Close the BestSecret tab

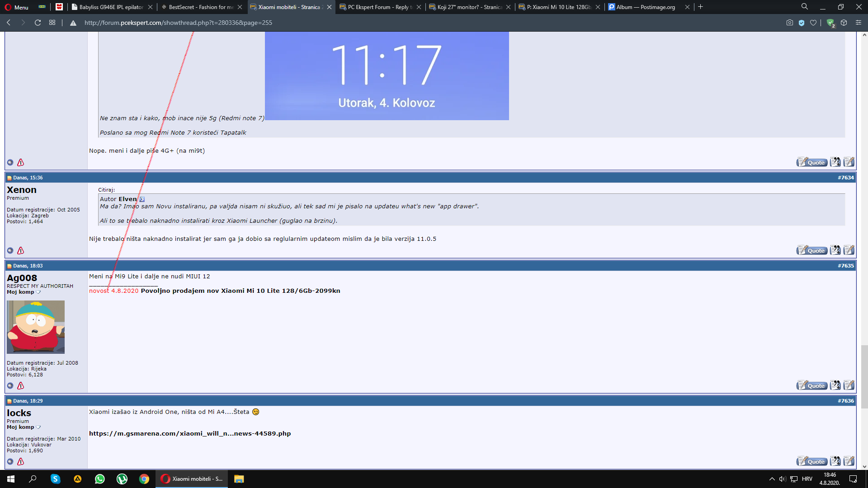[240, 7]
